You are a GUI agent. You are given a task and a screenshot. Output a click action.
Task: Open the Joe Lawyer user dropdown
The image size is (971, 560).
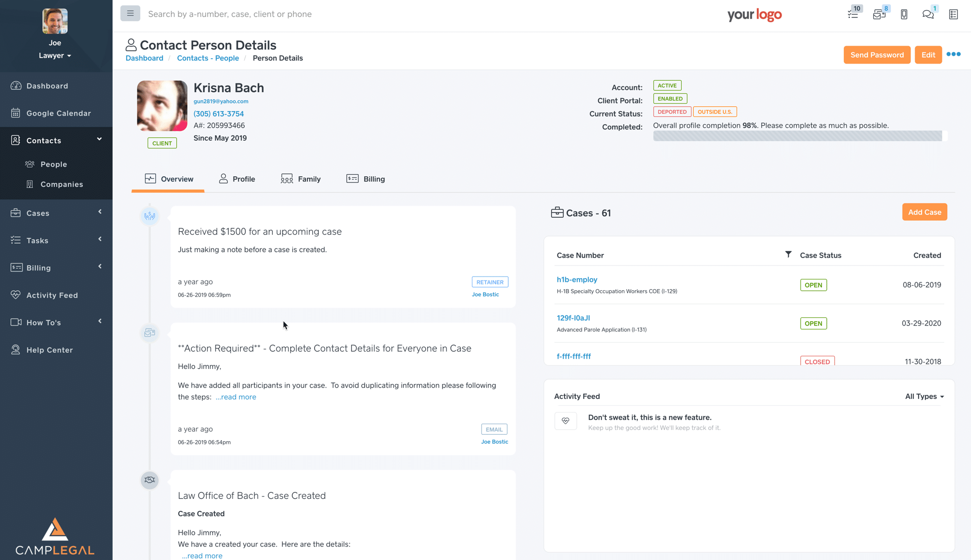point(55,55)
